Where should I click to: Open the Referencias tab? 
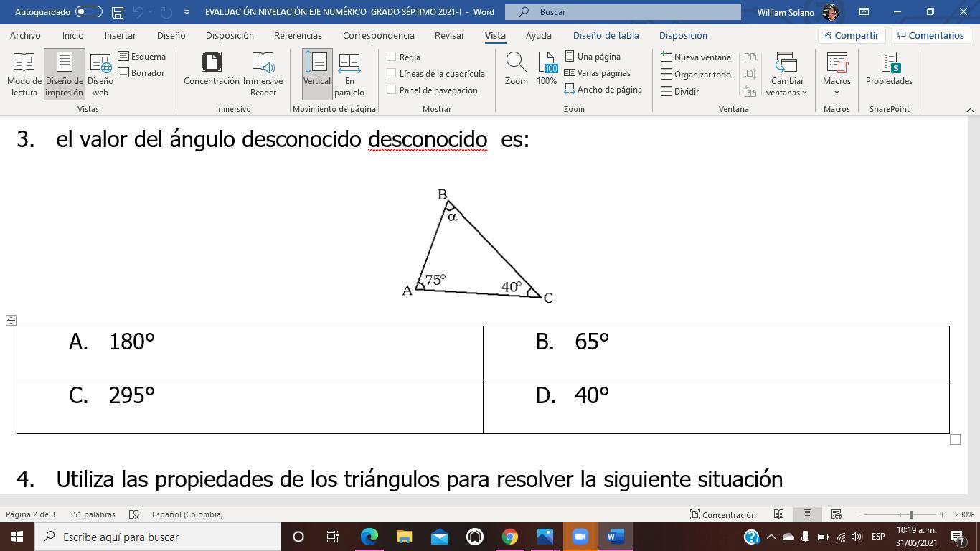click(x=298, y=35)
